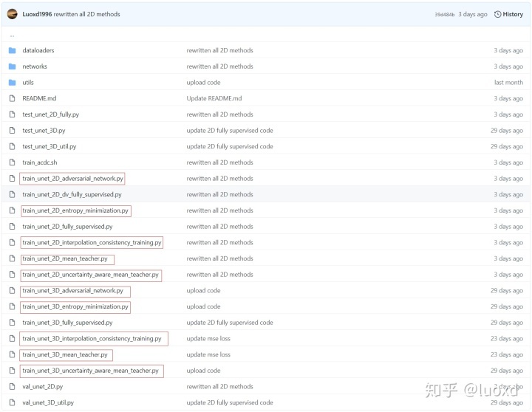
Task: Click the networks folder icon
Action: click(13, 66)
